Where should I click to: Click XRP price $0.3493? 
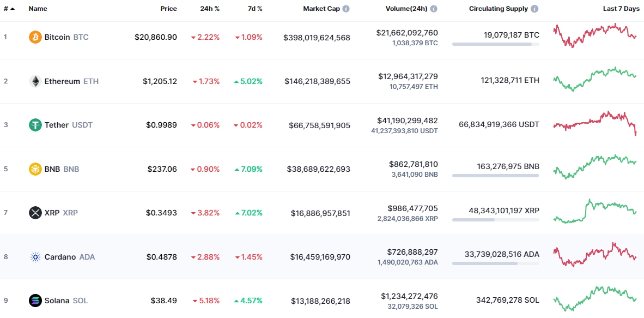click(161, 213)
